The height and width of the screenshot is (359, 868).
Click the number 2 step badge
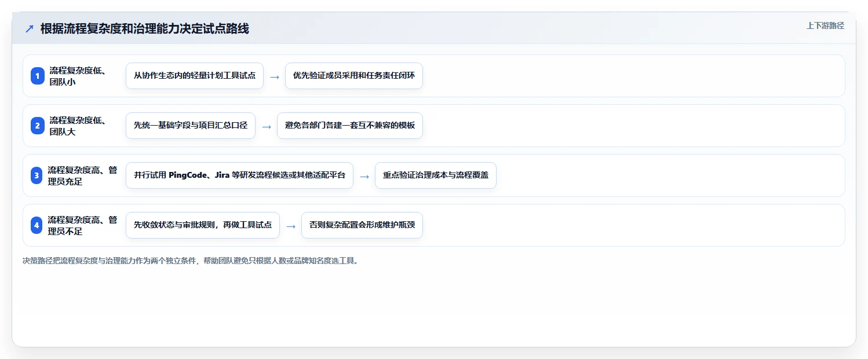pos(37,126)
